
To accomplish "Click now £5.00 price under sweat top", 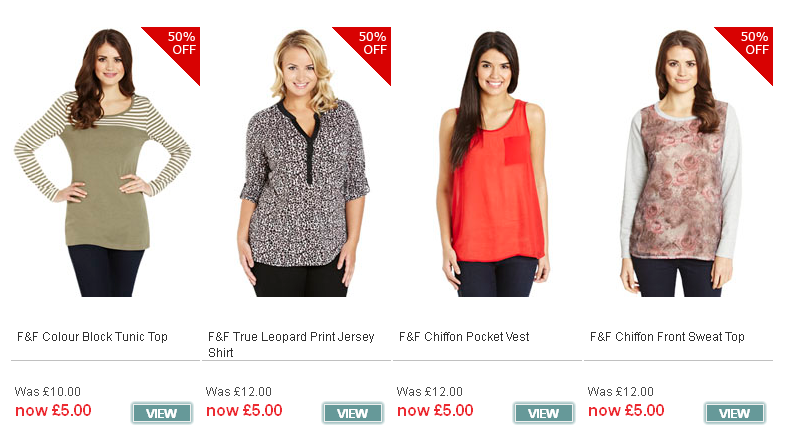I will coord(626,410).
